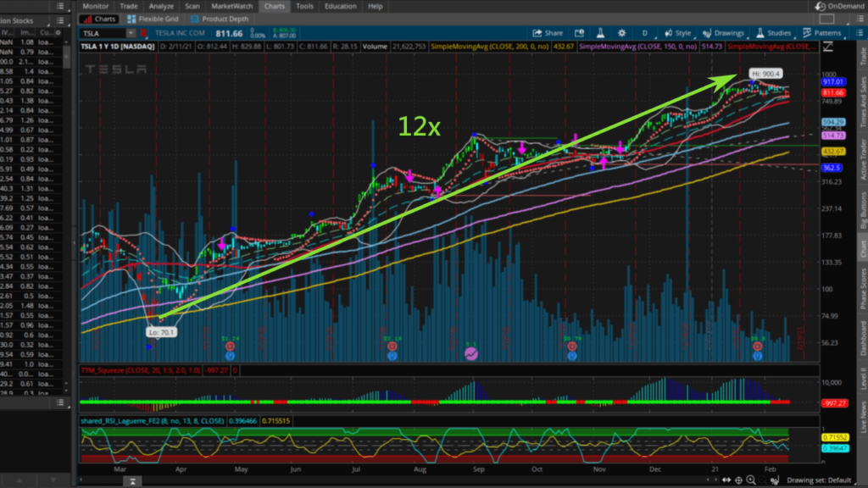Open the Times And Sales side tab
This screenshot has width=868, height=488.
[862, 102]
